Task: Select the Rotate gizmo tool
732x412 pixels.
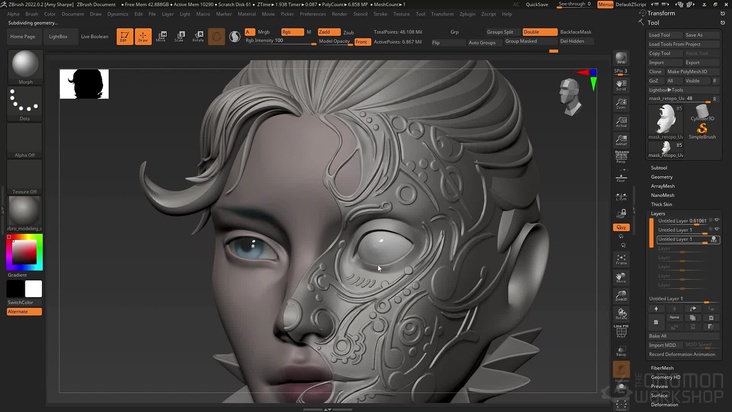Action: tap(198, 36)
